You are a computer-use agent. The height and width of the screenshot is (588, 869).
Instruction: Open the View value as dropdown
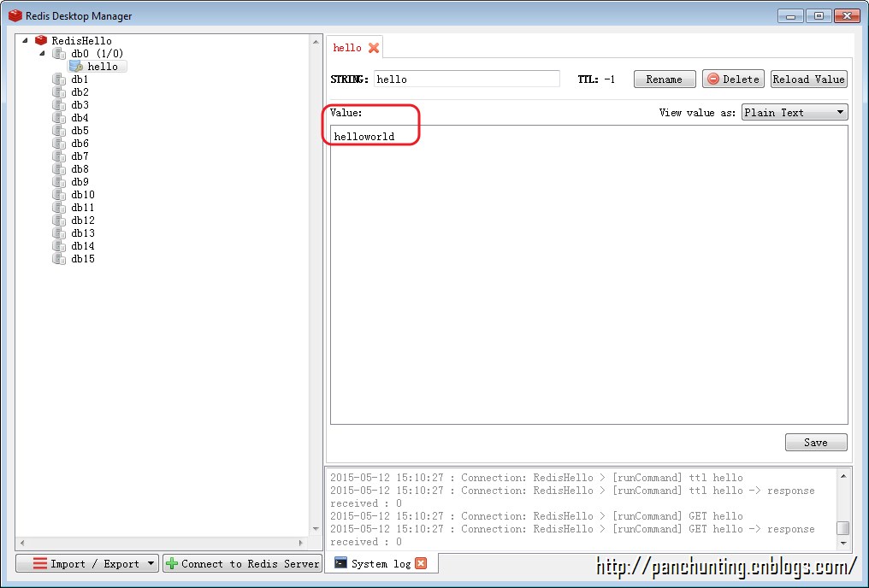pyautogui.click(x=795, y=113)
